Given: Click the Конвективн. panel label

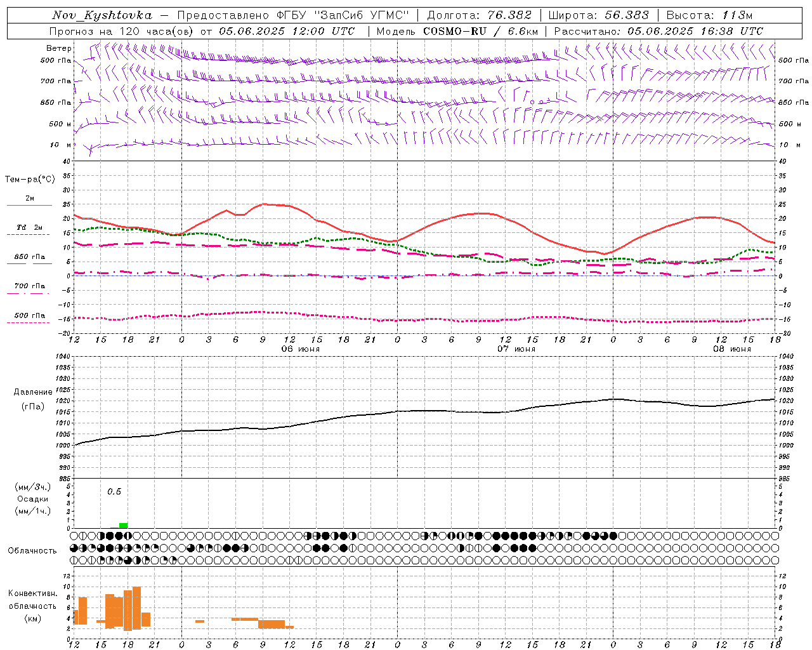Looking at the screenshot, I should [x=33, y=594].
